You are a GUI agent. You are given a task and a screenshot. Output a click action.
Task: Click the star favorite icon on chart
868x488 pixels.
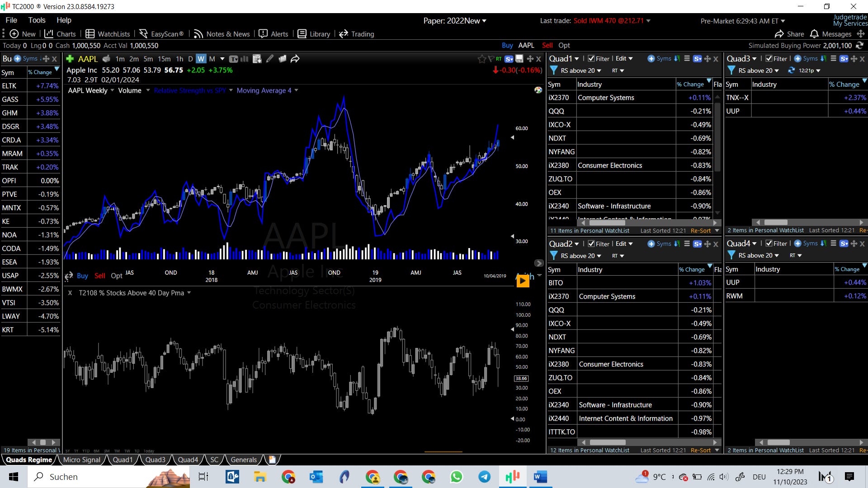point(481,59)
